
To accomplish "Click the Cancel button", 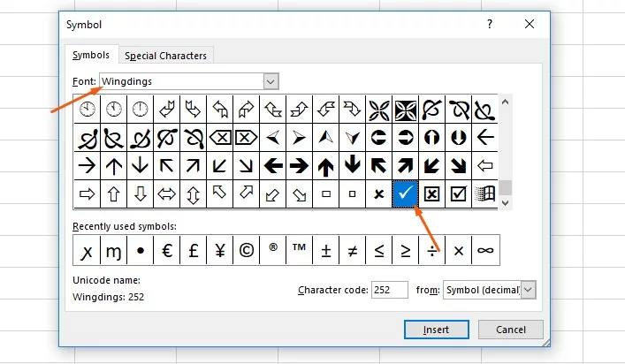I will [x=511, y=330].
